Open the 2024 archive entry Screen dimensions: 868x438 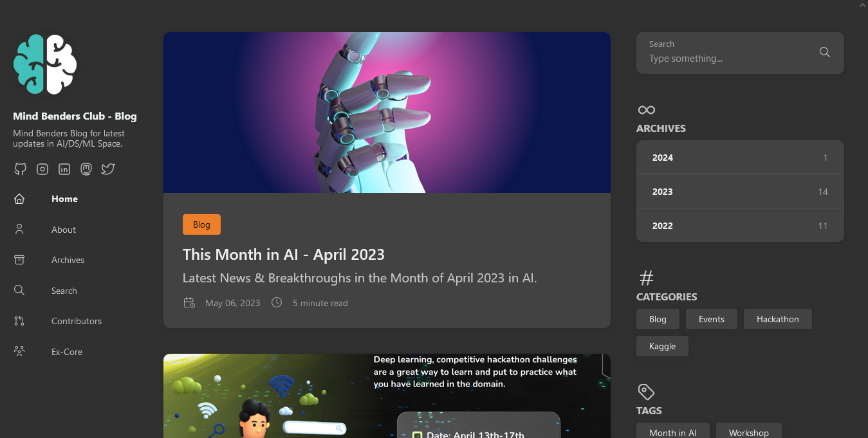pyautogui.click(x=740, y=158)
